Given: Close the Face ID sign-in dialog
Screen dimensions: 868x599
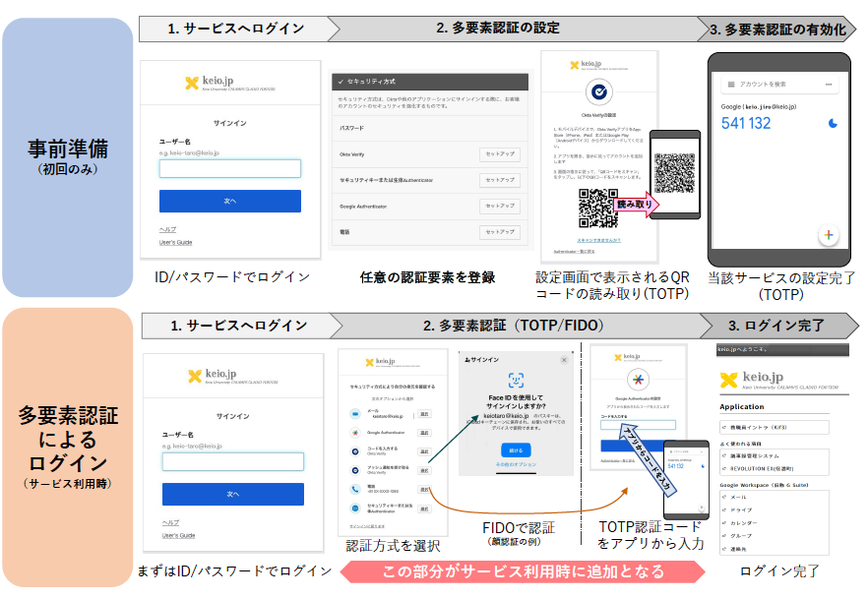Looking at the screenshot, I should pos(564,361).
